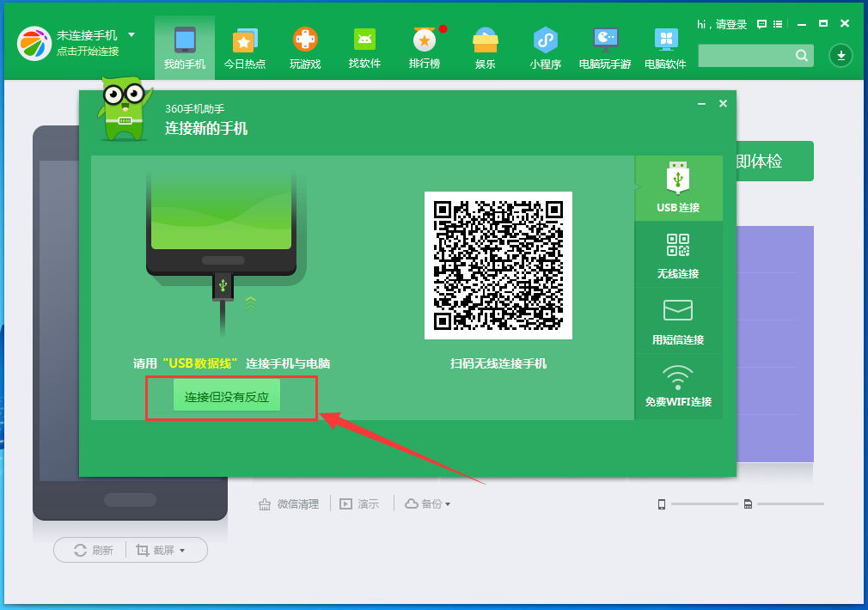Screen dimensions: 868x610
Task: Select the 玩游戏 (Play Games) gamepad icon
Action: tap(304, 40)
